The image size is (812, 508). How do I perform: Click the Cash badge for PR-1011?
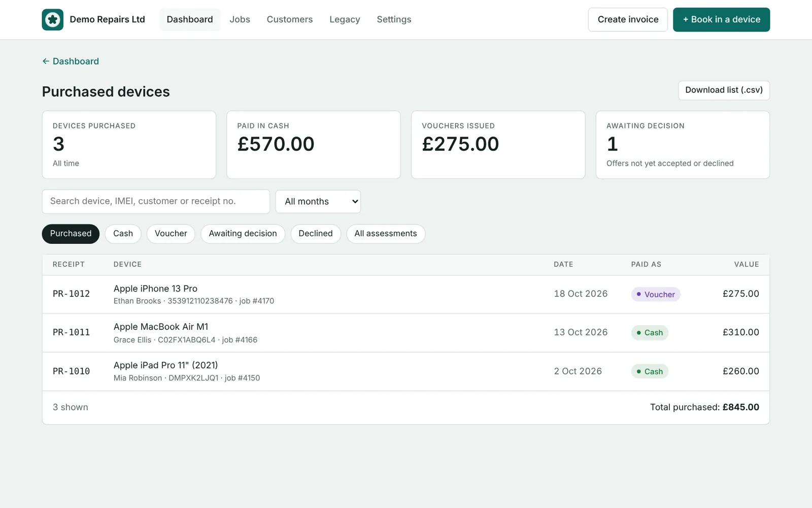tap(650, 333)
